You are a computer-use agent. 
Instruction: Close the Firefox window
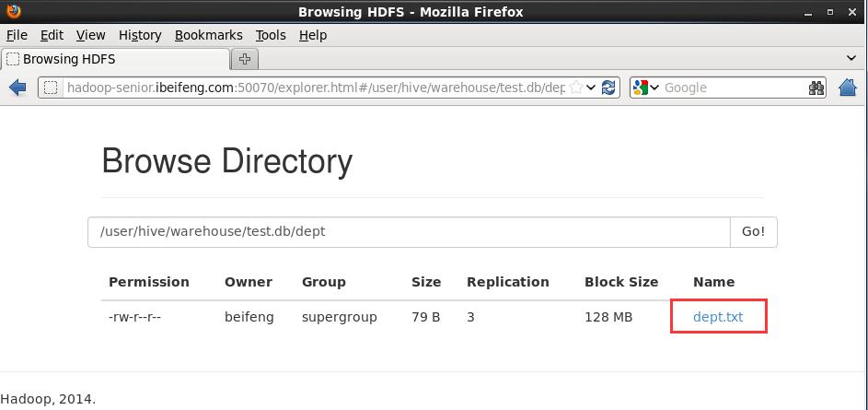(852, 12)
